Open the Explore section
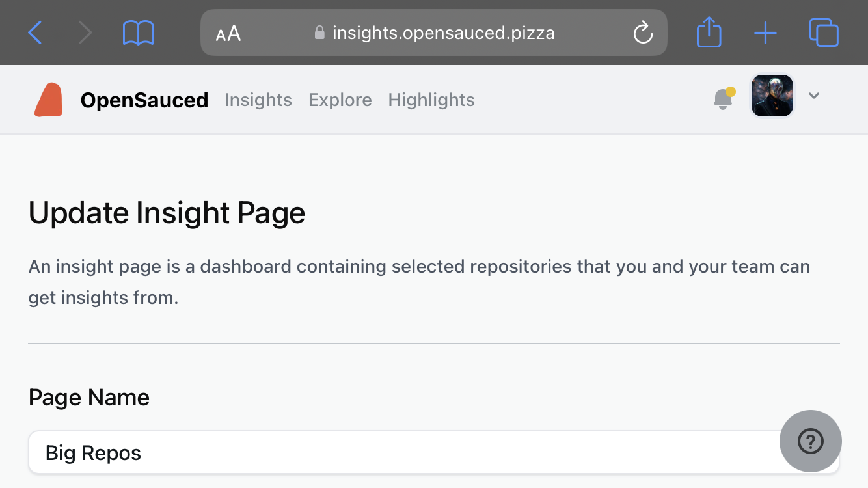The image size is (868, 488). (340, 100)
